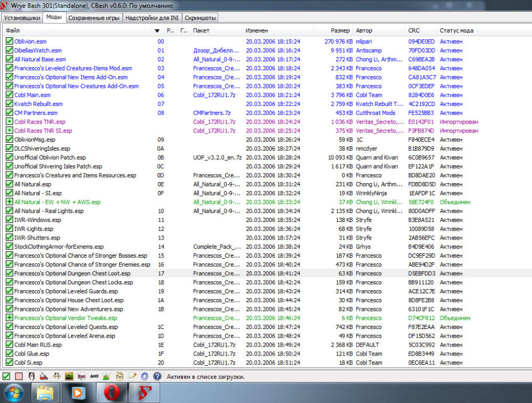The height and width of the screenshot is (403, 532).
Task: Uncheck the IWR-Windows.esp checkbox
Action: tap(9, 220)
